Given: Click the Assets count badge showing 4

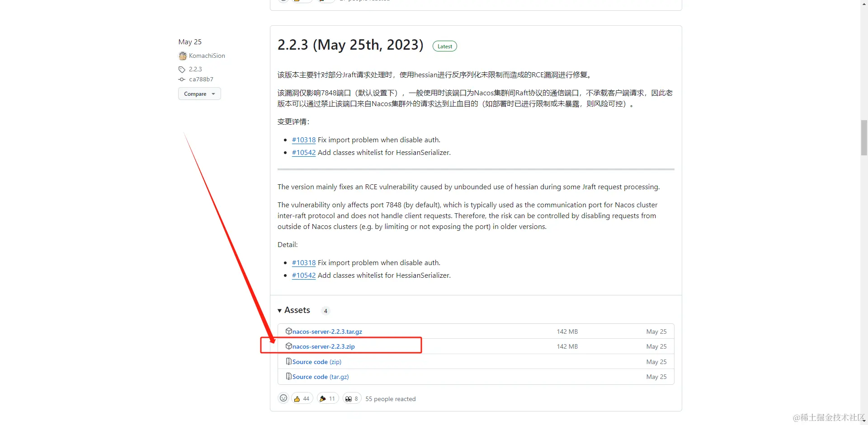Looking at the screenshot, I should (325, 311).
